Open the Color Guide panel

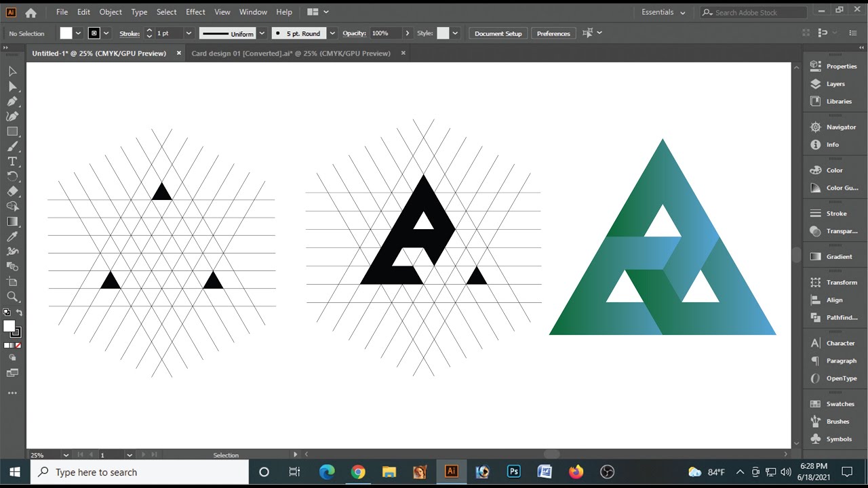tap(835, 188)
